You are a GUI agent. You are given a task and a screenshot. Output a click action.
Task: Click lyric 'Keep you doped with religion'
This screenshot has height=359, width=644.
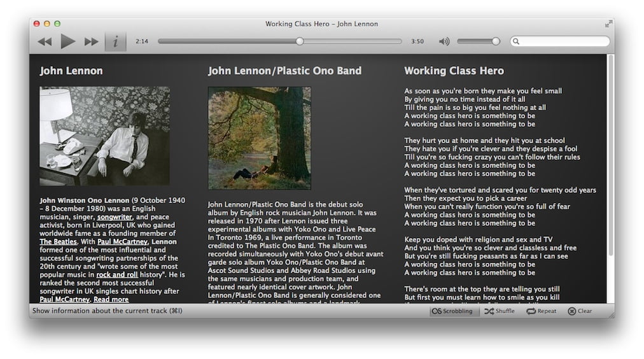(x=478, y=239)
